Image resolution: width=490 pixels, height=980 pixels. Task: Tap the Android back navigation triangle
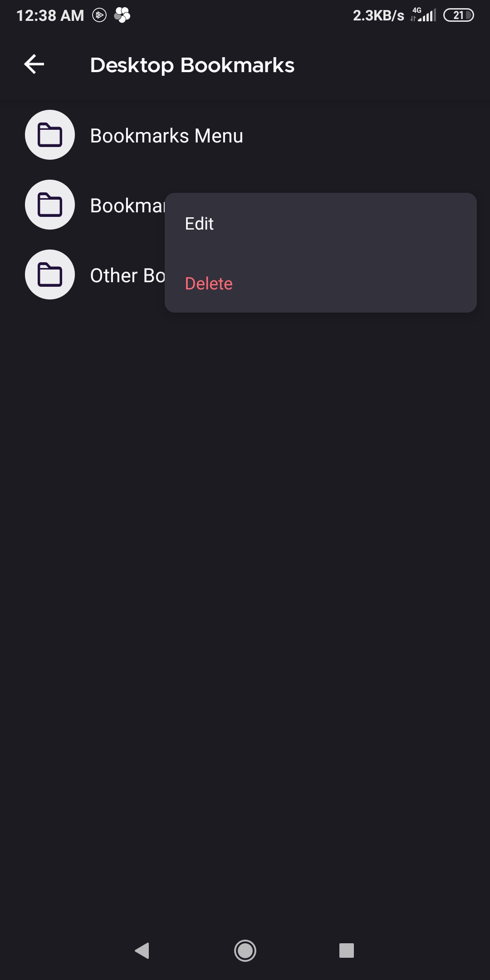click(x=142, y=950)
